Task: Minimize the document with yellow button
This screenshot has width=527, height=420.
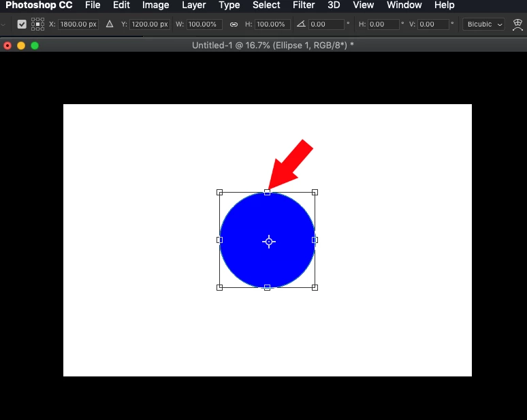Action: [21, 46]
